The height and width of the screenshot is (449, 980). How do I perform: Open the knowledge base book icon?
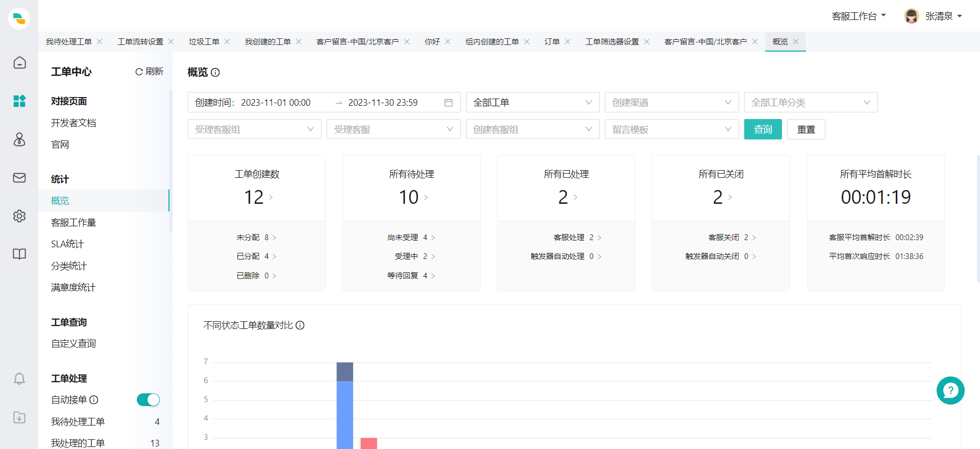[x=19, y=254]
